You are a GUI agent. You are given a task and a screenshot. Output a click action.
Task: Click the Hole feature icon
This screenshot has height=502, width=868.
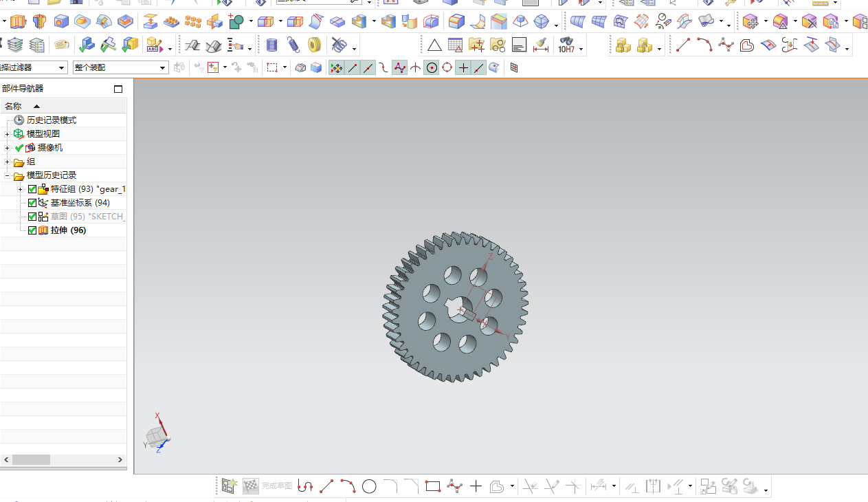[x=61, y=22]
